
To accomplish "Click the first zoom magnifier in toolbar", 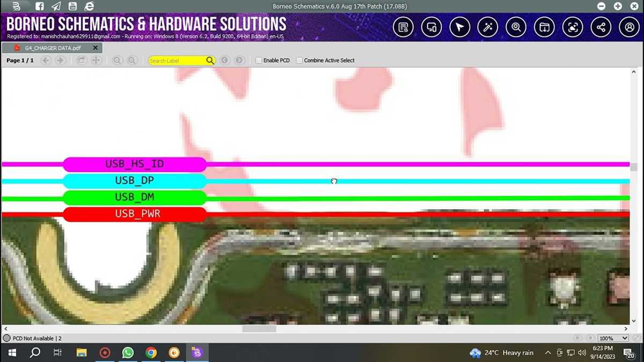I will 118,61.
